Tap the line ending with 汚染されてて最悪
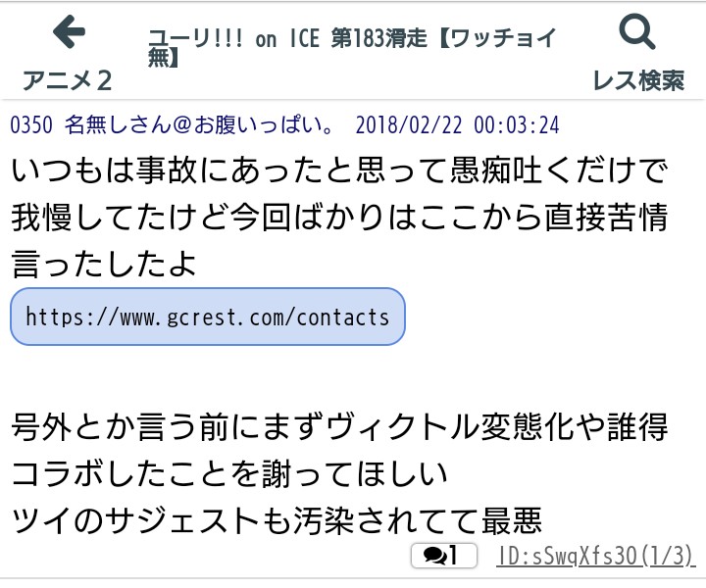This screenshot has width=706, height=588. point(277,517)
